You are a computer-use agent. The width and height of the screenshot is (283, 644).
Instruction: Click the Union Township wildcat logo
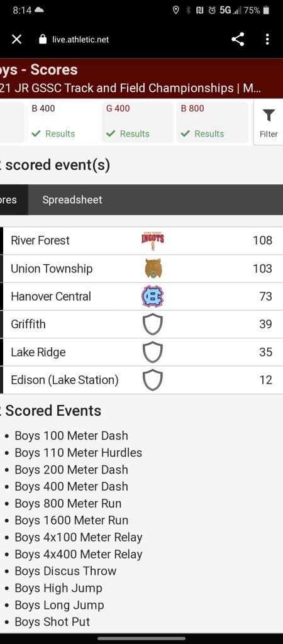pyautogui.click(x=153, y=269)
